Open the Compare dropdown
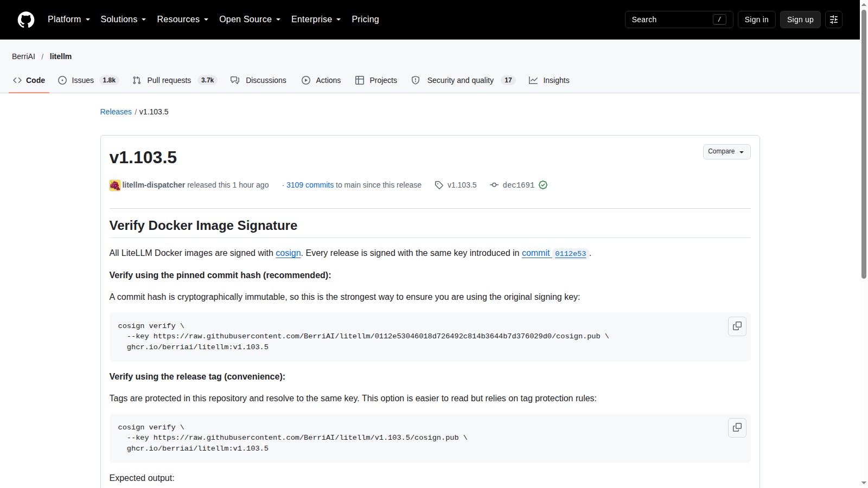868x488 pixels. coord(726,152)
